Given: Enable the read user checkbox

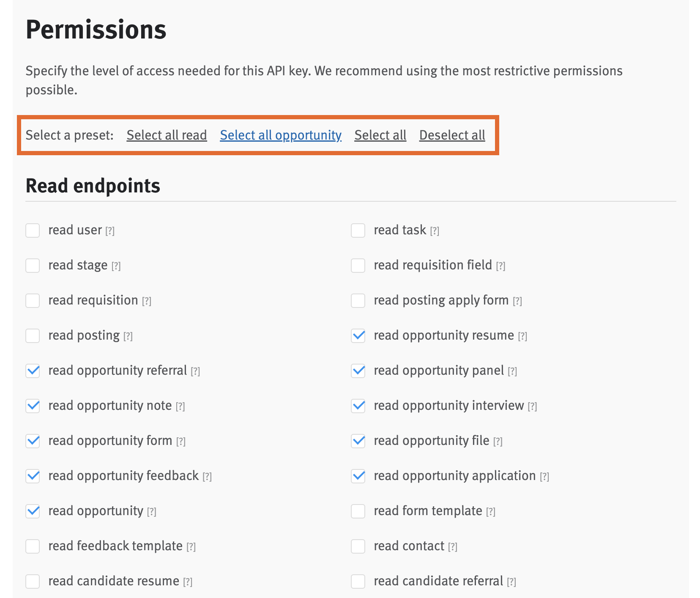Looking at the screenshot, I should (33, 230).
